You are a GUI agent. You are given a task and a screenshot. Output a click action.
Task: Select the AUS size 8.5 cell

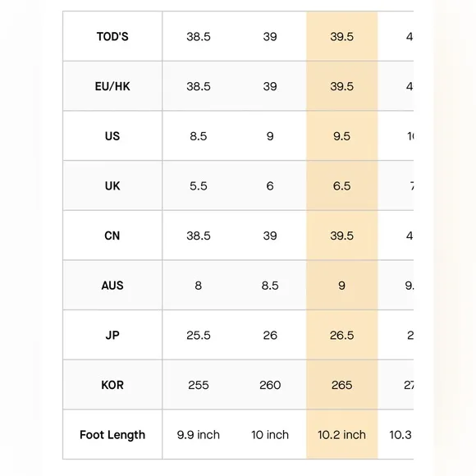pos(270,286)
